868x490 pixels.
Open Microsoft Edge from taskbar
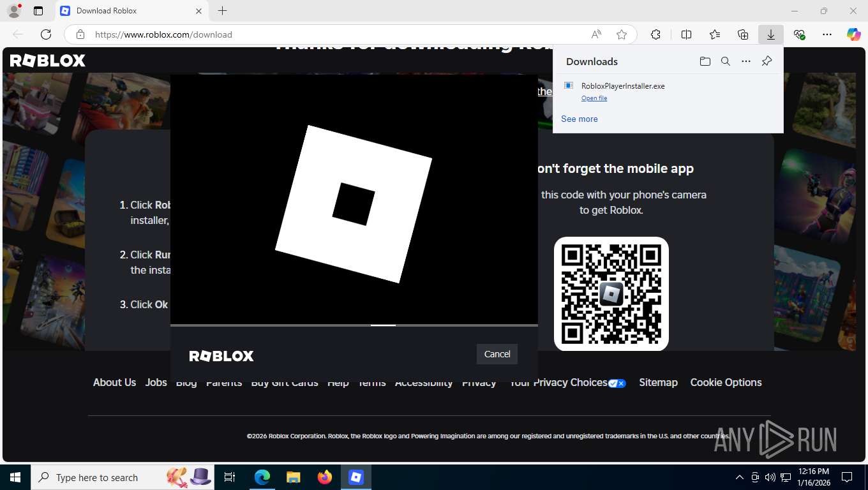(x=262, y=477)
